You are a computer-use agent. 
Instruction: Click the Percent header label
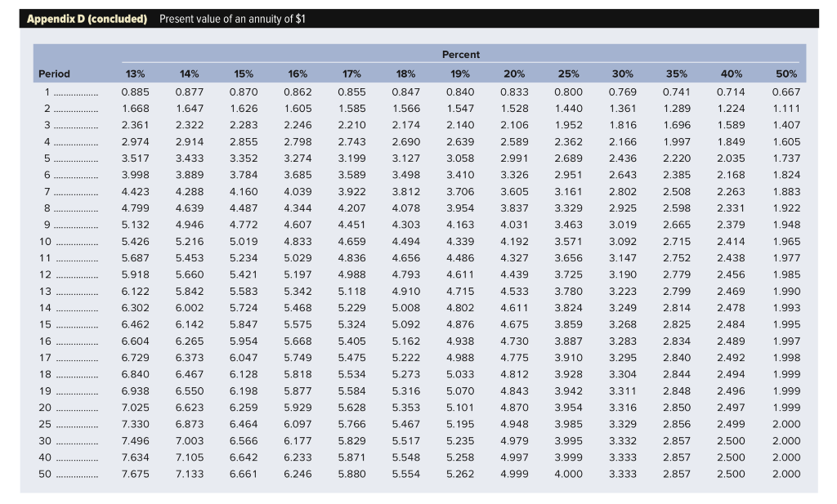pyautogui.click(x=460, y=55)
